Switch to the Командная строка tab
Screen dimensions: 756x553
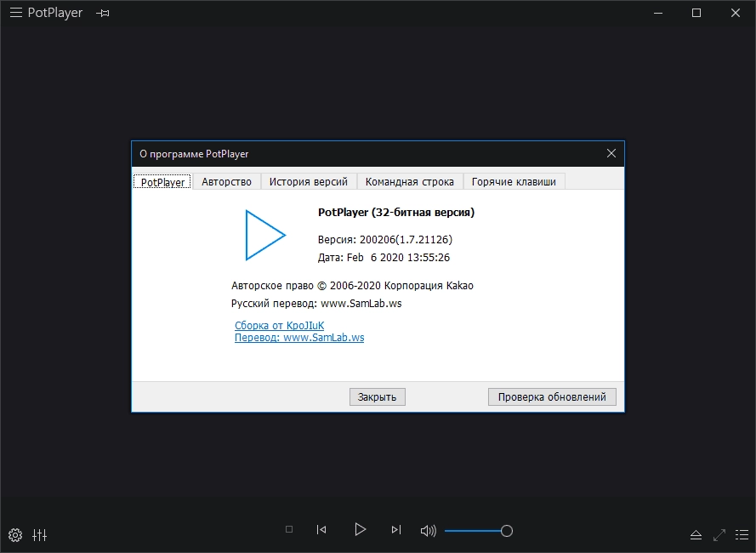(x=410, y=182)
